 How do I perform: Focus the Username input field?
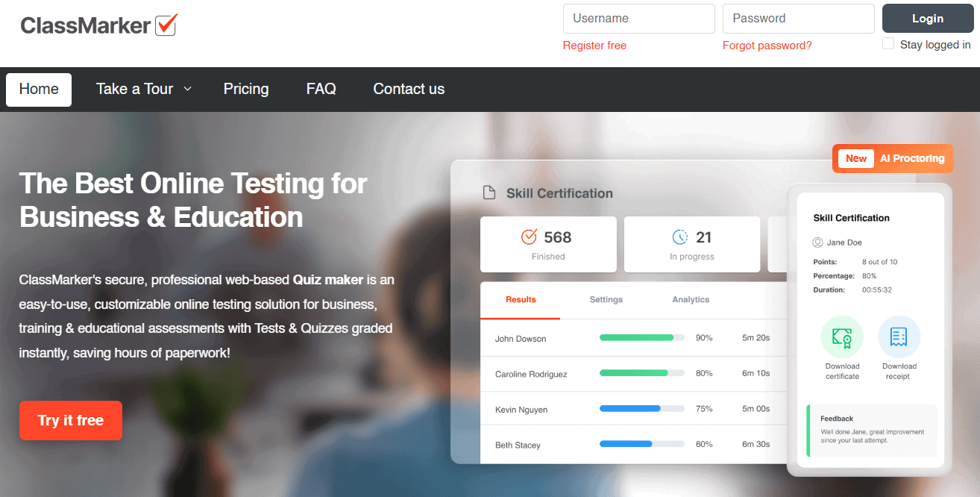coord(638,19)
